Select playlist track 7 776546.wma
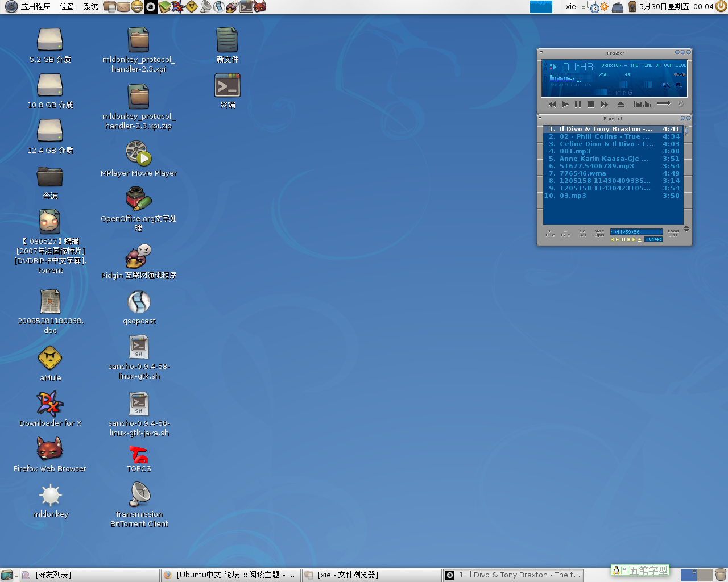728x582 pixels. pyautogui.click(x=613, y=173)
